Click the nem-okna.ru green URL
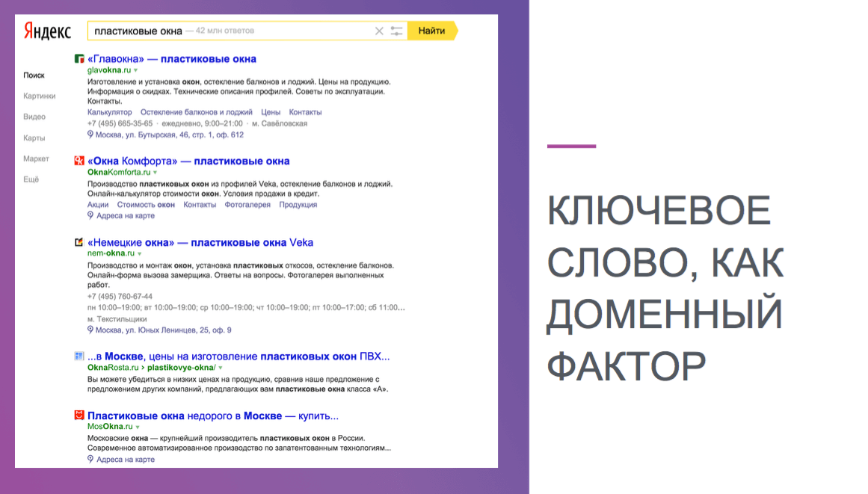868x494 pixels. [111, 253]
